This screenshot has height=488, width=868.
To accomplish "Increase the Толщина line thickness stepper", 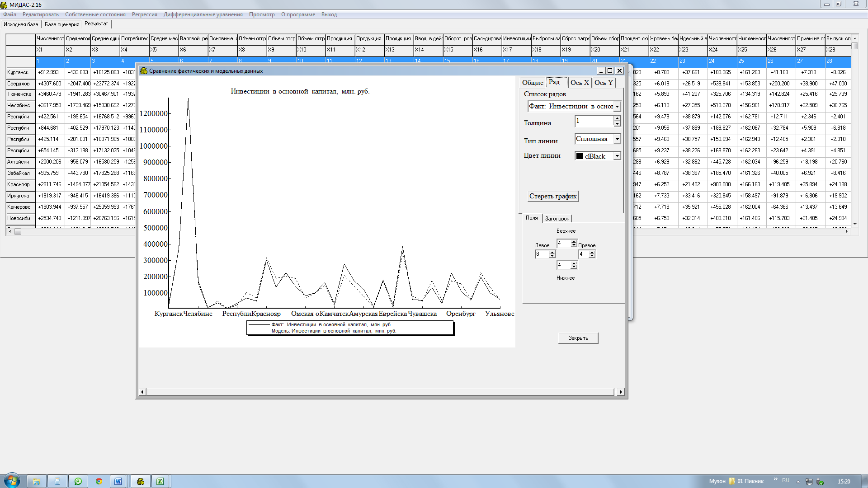I will tap(617, 119).
